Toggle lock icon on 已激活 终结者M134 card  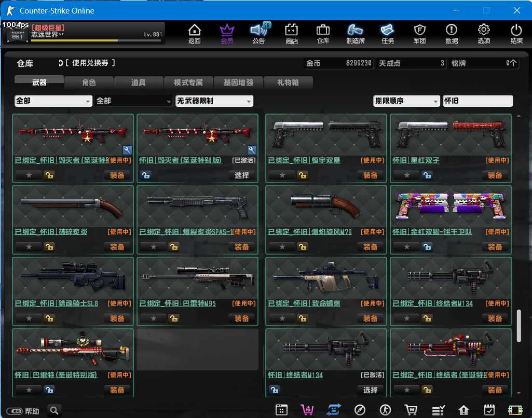[275, 390]
